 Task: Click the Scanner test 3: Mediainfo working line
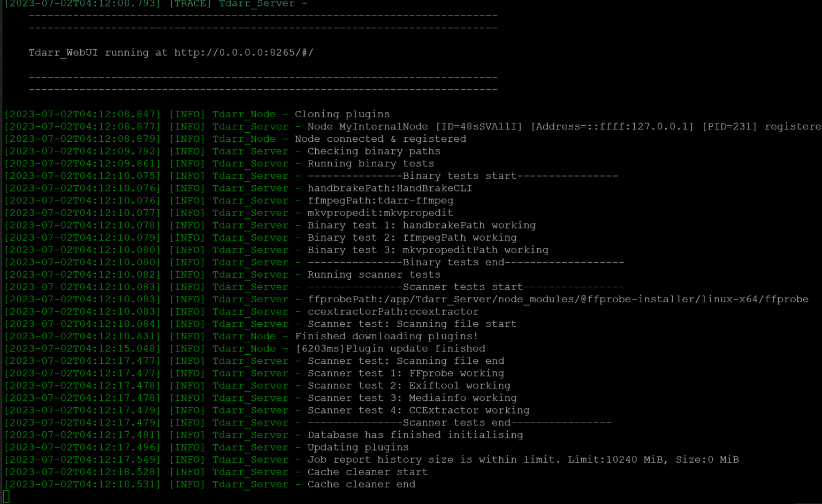pos(412,398)
